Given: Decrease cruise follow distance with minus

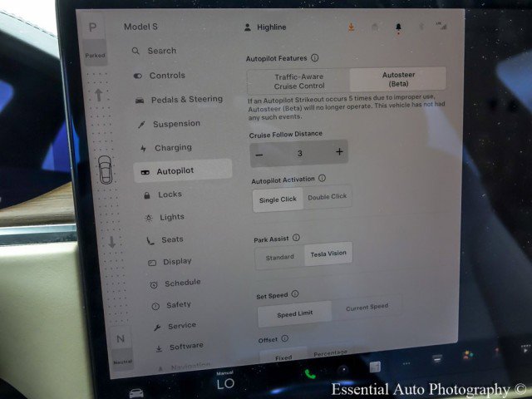Looking at the screenshot, I should (x=259, y=155).
